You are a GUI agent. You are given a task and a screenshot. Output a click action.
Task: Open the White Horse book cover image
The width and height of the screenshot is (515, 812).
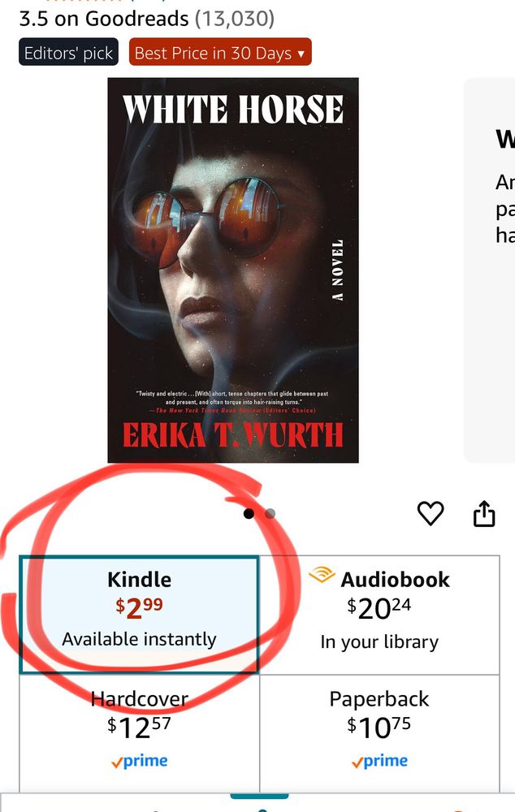233,270
